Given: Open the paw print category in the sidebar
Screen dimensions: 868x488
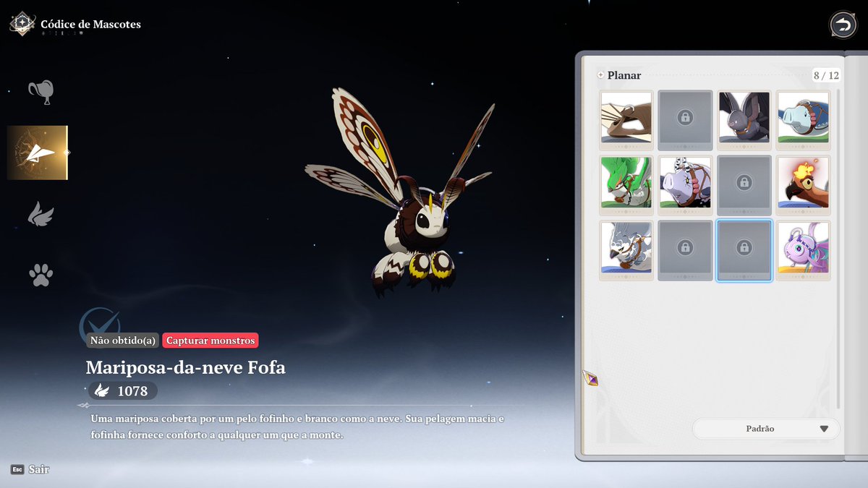Looking at the screenshot, I should coord(41,275).
